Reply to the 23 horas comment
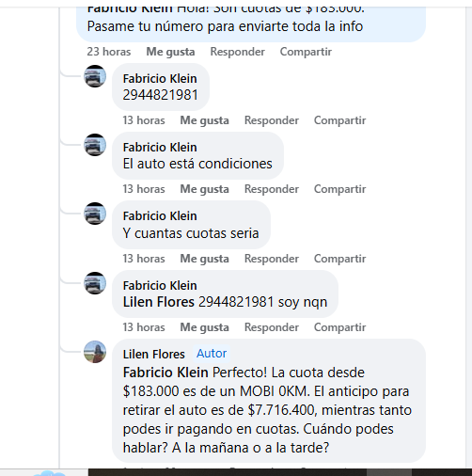The width and height of the screenshot is (472, 476). point(237,52)
